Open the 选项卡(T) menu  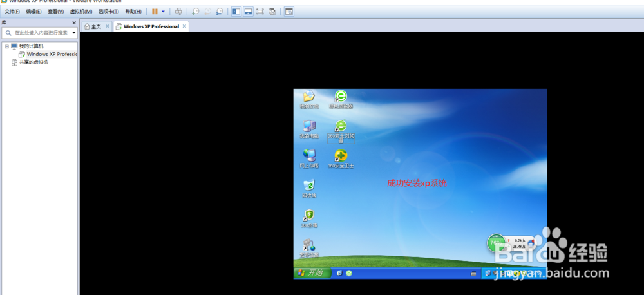pyautogui.click(x=108, y=12)
